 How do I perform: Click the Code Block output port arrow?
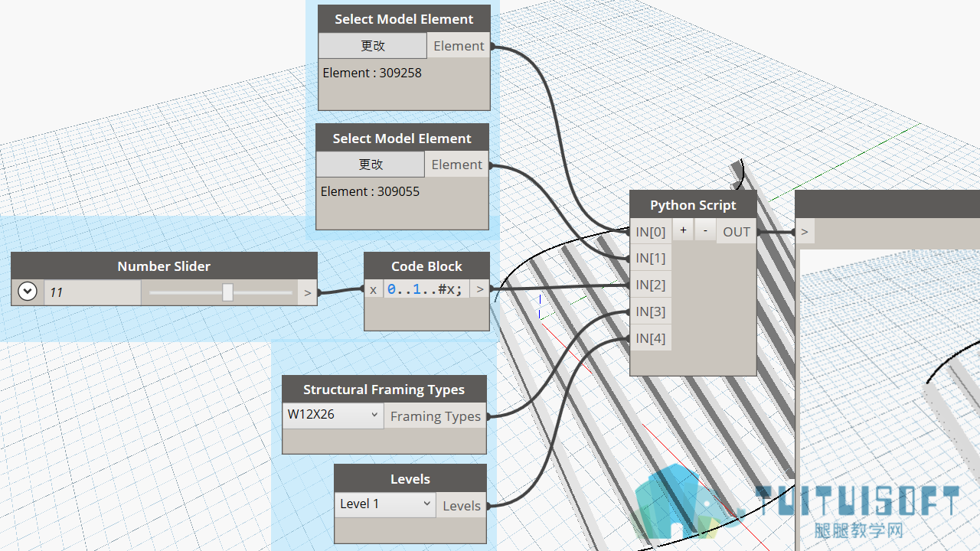480,290
